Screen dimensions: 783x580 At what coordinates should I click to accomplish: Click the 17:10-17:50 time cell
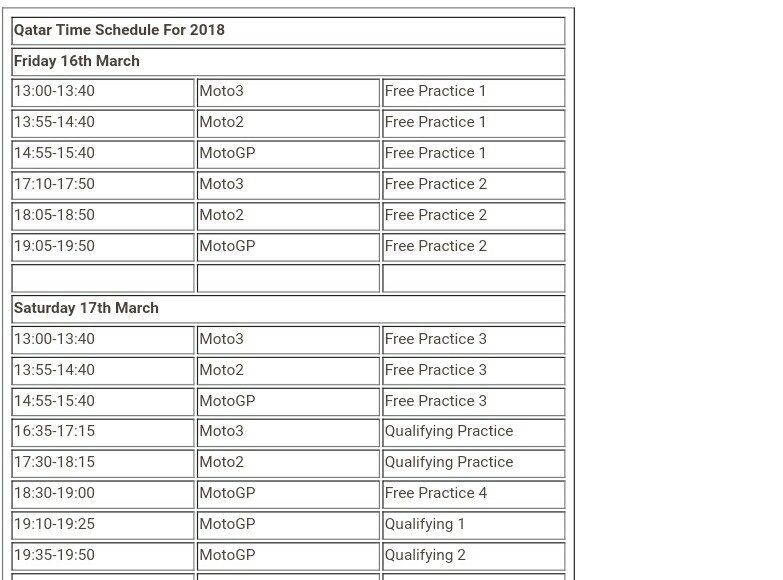[x=54, y=184]
